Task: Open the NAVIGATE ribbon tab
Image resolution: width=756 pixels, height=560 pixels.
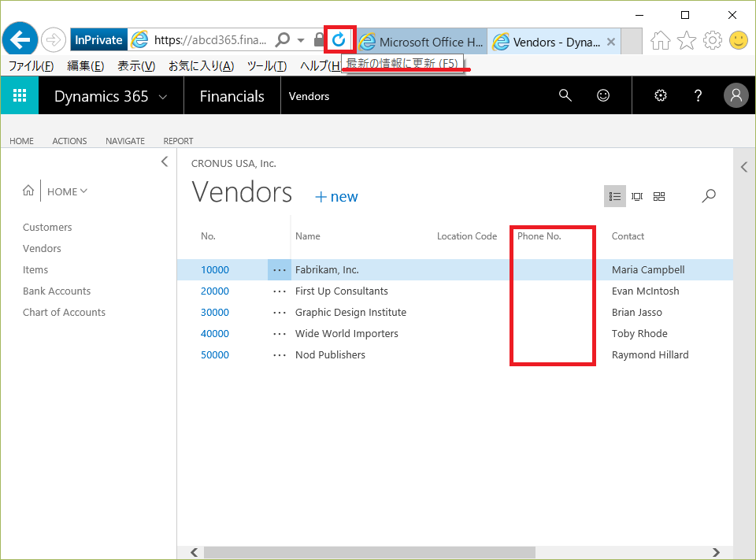Action: point(125,141)
